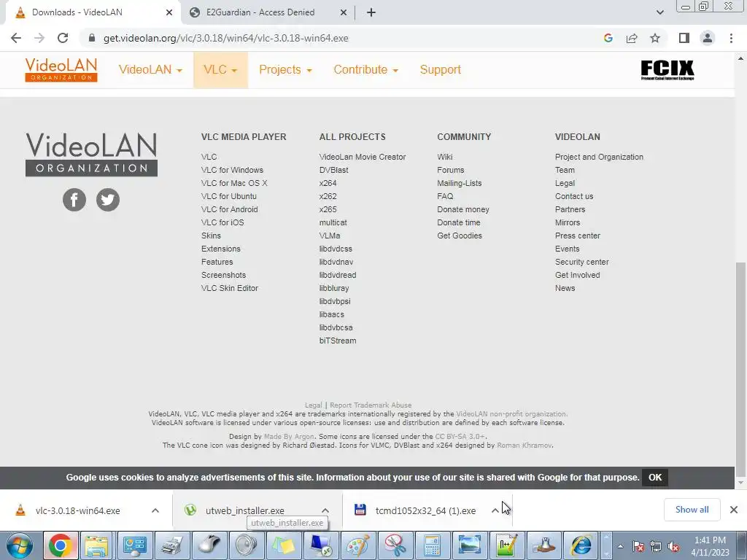Toggle the browser side panel
This screenshot has width=747, height=560.
[x=684, y=38]
